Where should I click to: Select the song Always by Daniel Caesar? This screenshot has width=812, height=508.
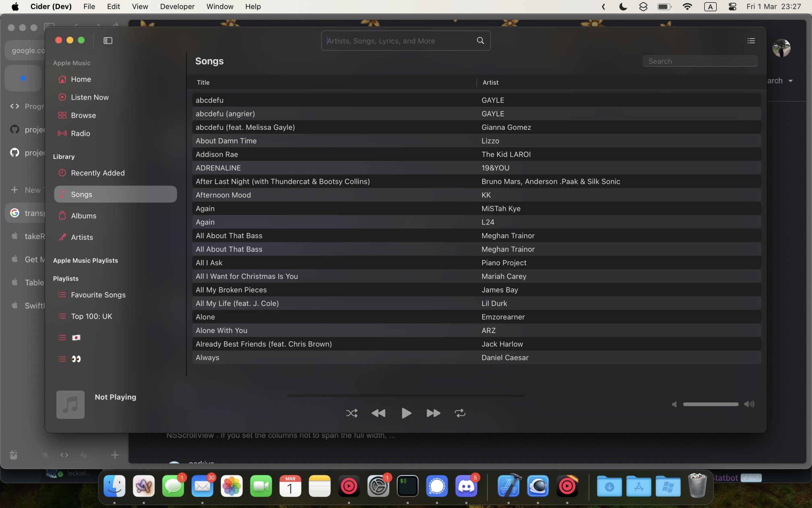pos(476,358)
